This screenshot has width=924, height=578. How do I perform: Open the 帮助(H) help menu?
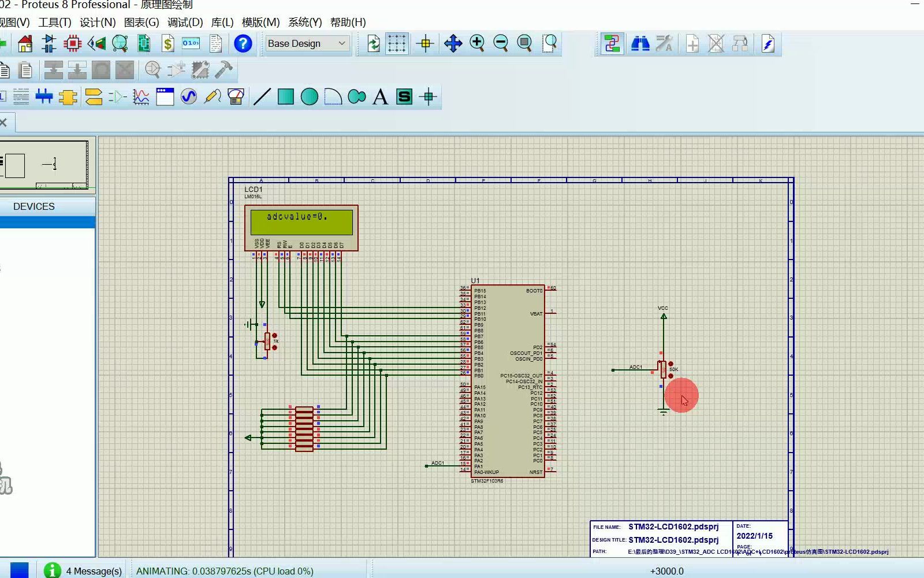348,22
